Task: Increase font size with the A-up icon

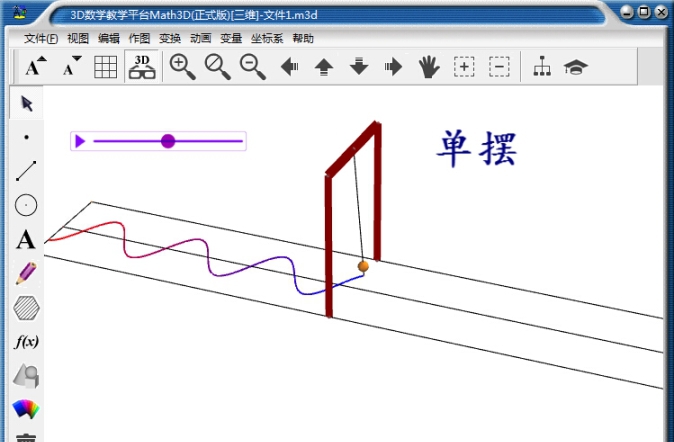Action: click(36, 67)
